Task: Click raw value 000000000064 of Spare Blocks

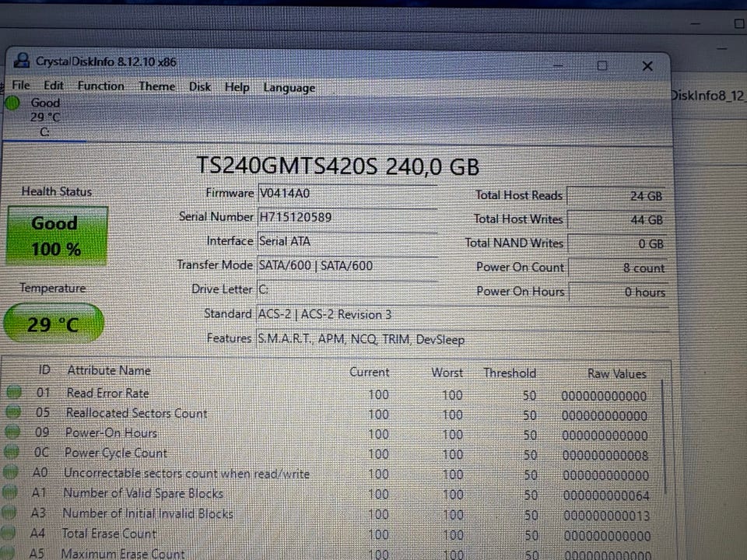Action: point(606,495)
